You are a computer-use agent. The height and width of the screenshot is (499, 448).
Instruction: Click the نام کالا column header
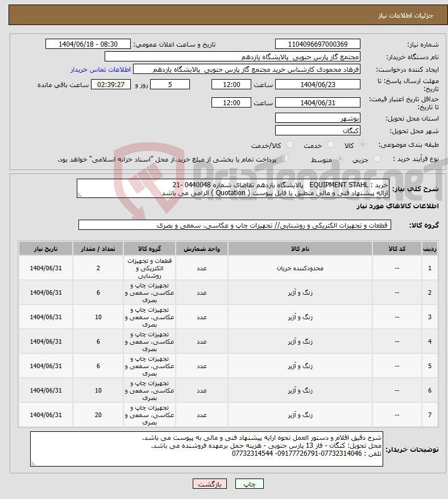(300, 249)
